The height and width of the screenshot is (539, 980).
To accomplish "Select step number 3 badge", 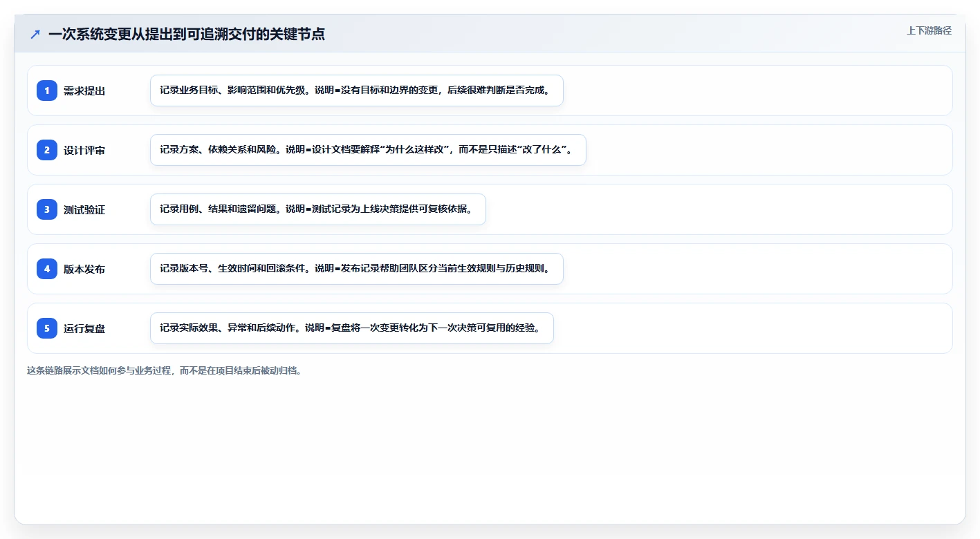I will 47,209.
